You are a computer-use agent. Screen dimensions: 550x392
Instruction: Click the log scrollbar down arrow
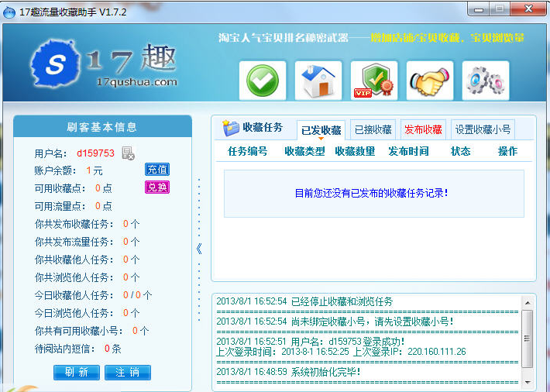(528, 382)
